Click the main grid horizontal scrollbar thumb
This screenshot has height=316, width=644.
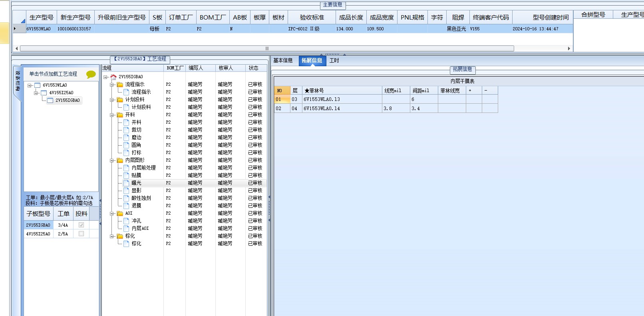pyautogui.click(x=267, y=48)
